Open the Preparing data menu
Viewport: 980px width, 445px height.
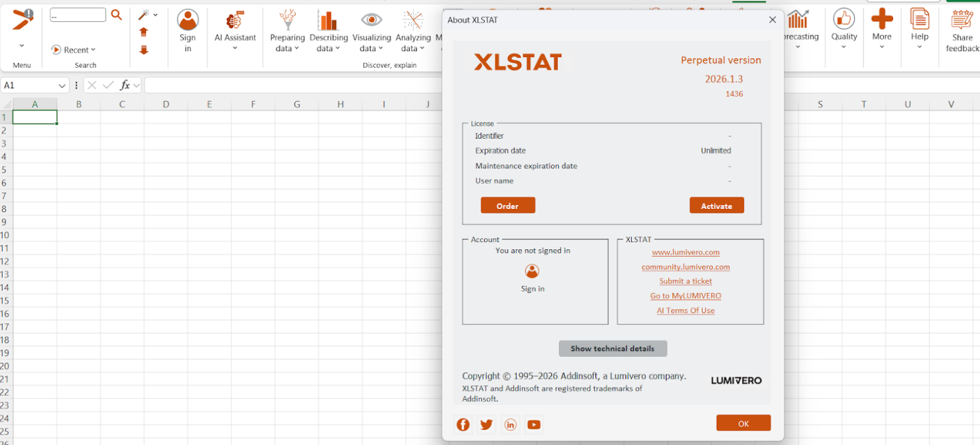tap(287, 31)
